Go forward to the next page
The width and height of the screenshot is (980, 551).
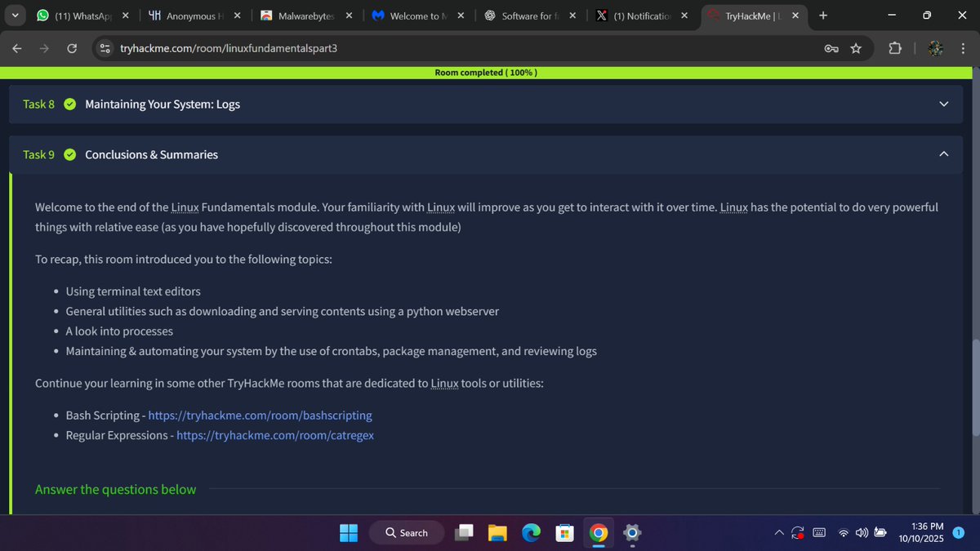click(x=44, y=48)
